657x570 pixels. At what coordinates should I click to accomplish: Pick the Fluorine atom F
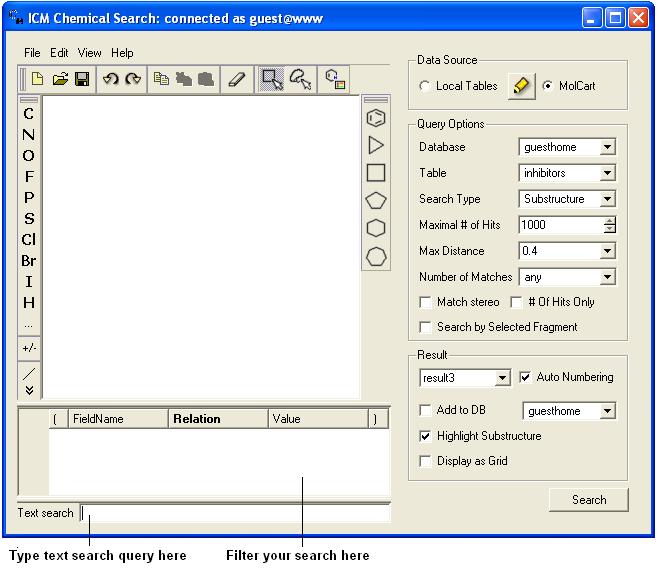coord(28,176)
